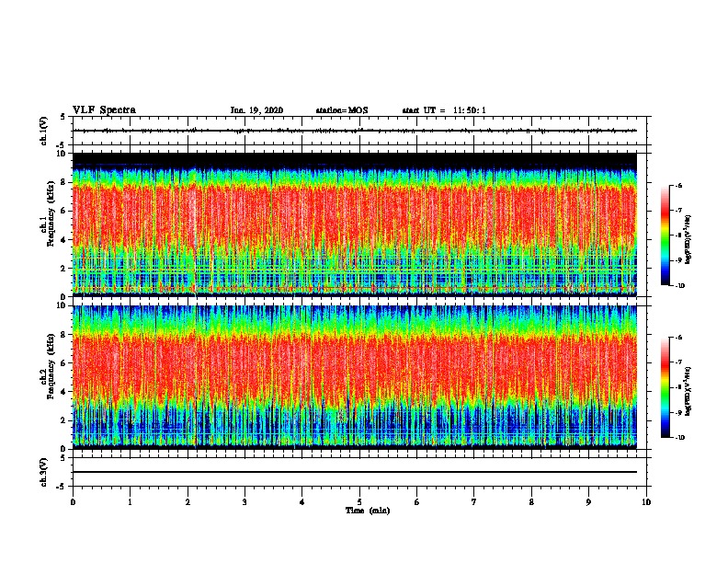Image resolution: width=728 pixels, height=563 pixels.
Task: Click the time-axis tick label "10" beside Time (min)
Action: pyautogui.click(x=646, y=502)
